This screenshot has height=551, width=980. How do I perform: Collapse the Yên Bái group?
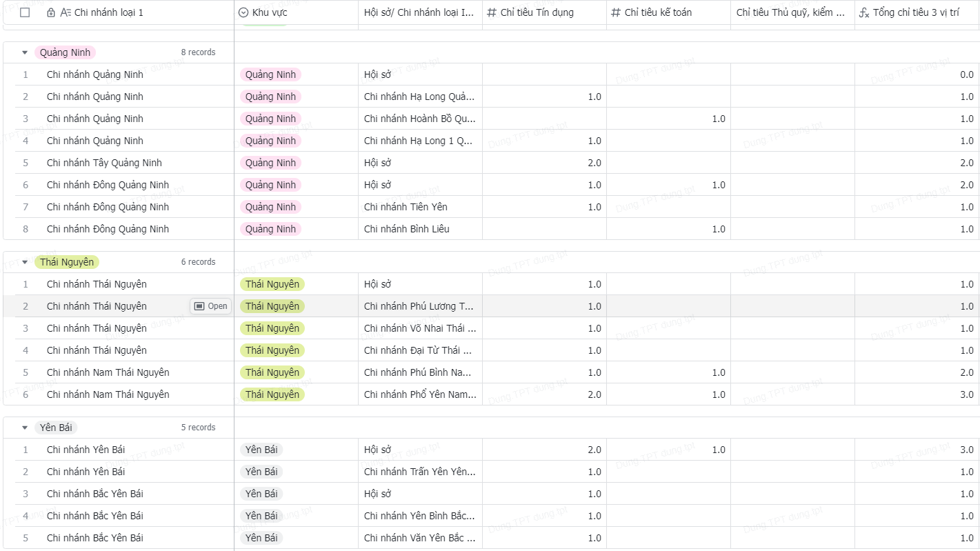coord(25,428)
